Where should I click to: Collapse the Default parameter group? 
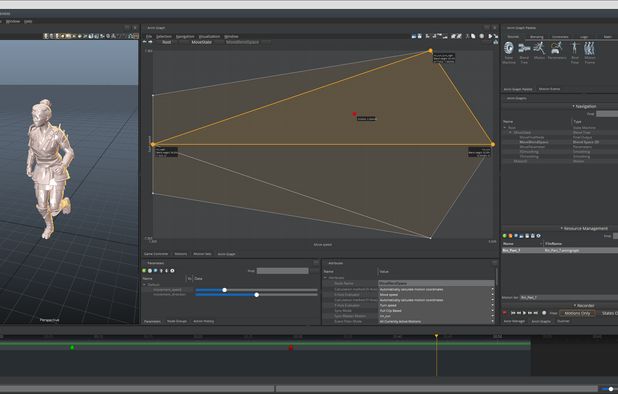click(144, 284)
